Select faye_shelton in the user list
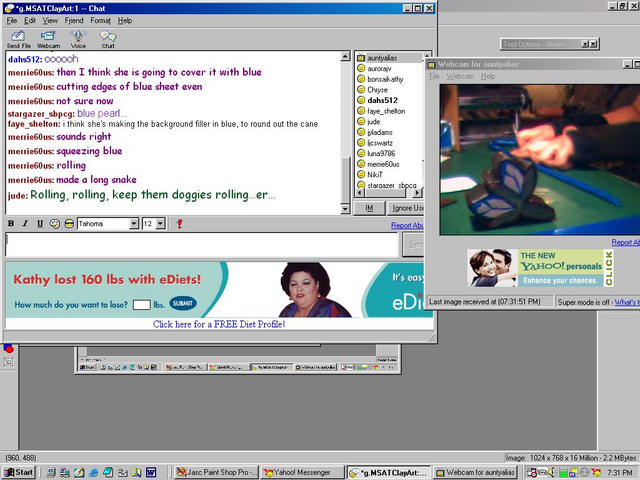 [x=386, y=111]
